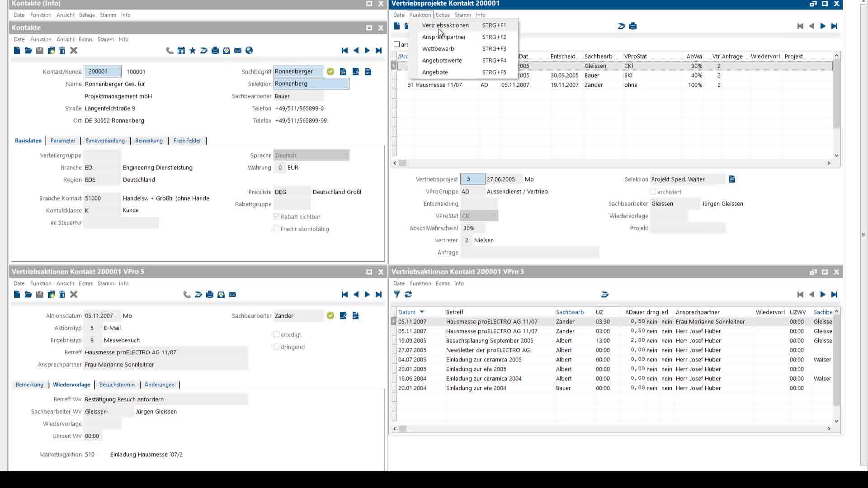Viewport: 868px width, 488px height.
Task: Open the calendar icon in Kontakte toolbar
Action: pyautogui.click(x=181, y=51)
